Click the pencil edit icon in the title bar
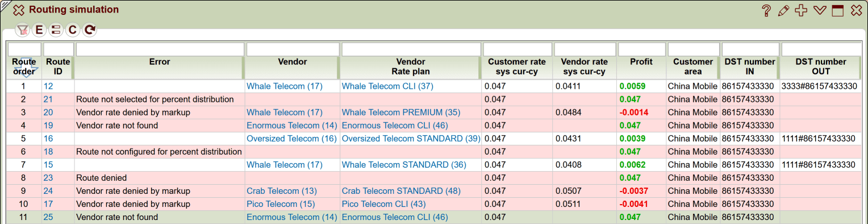 point(783,10)
